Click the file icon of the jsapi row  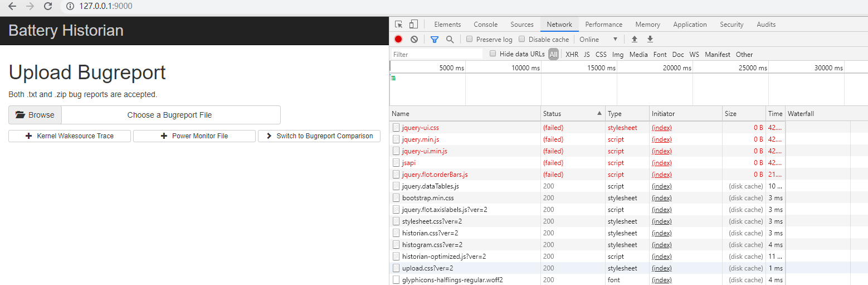396,163
